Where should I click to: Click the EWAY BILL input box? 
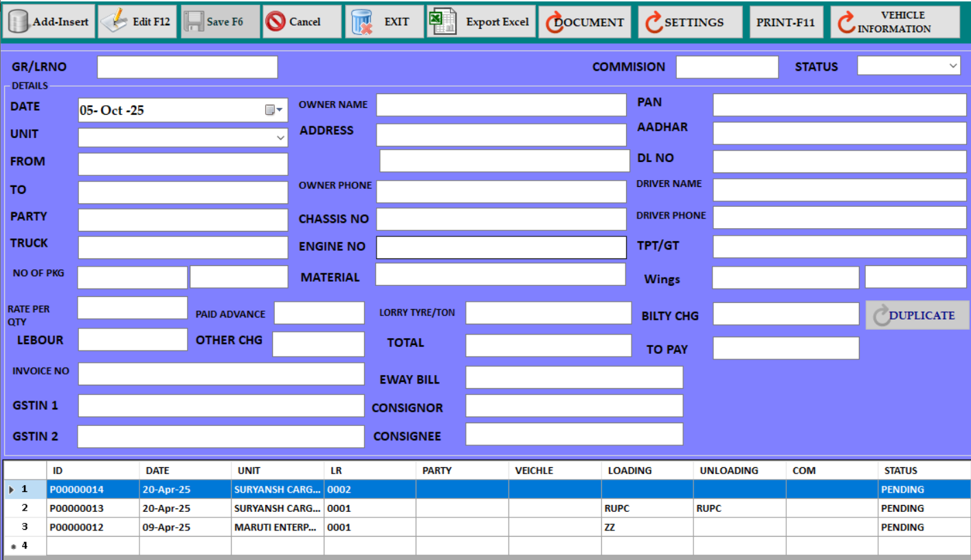point(574,377)
